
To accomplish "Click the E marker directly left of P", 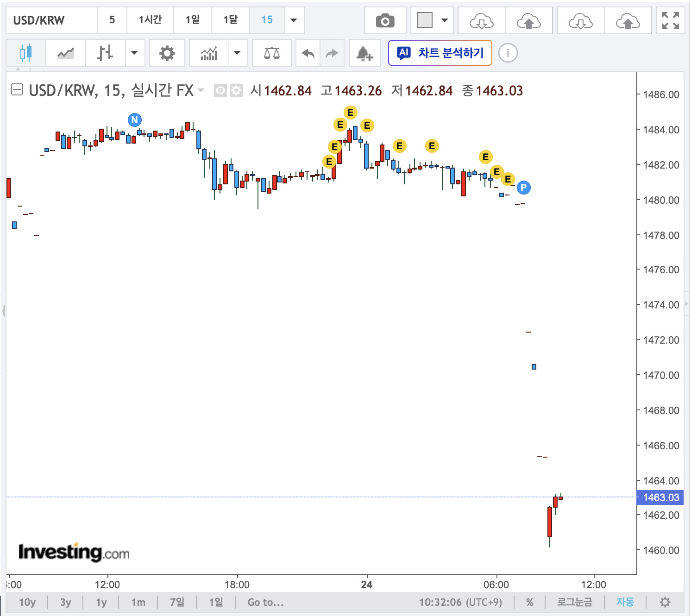I will coord(508,179).
